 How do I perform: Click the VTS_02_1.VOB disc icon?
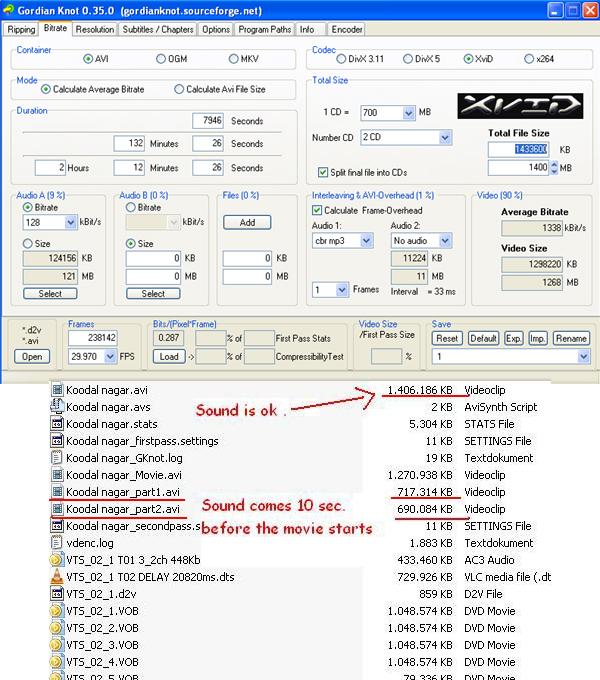pos(56,611)
